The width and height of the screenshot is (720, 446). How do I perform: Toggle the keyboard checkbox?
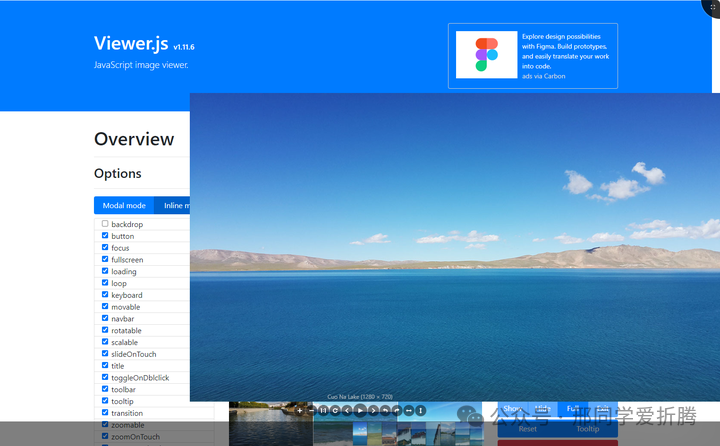105,295
